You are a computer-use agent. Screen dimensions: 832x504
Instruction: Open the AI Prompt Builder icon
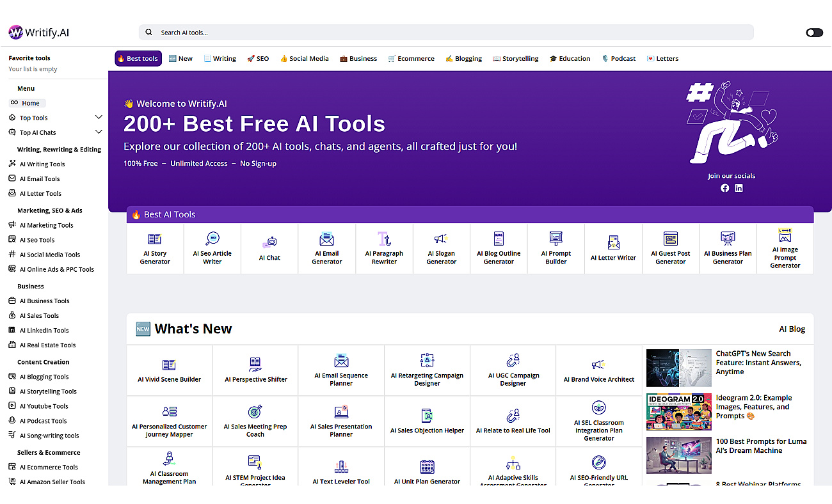pos(556,239)
